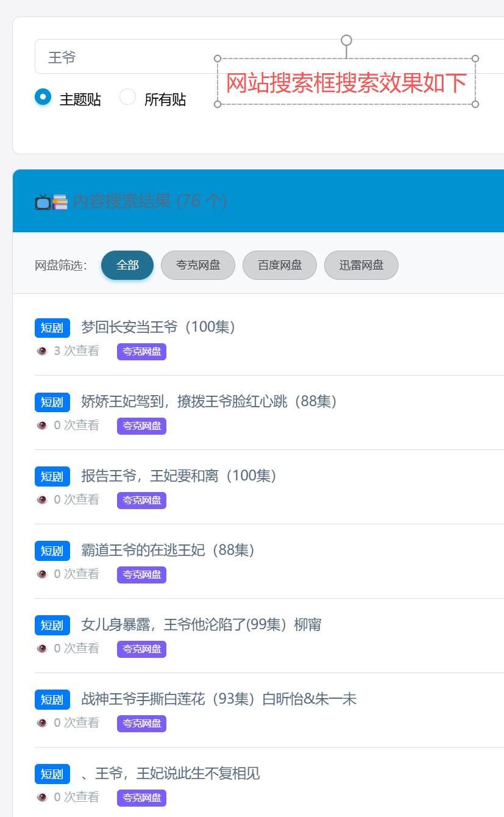Click the 短剧 tag beside 报告王爷
This screenshot has width=504, height=817.
pos(52,476)
